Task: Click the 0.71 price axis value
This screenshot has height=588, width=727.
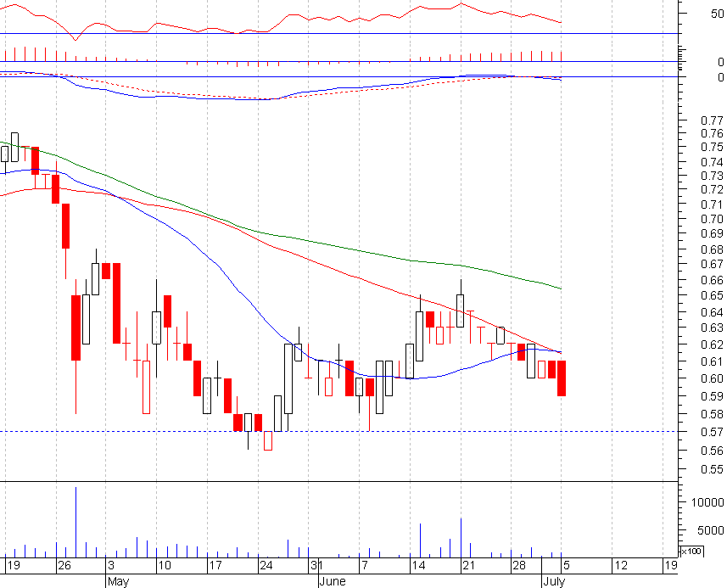Action: coord(712,204)
